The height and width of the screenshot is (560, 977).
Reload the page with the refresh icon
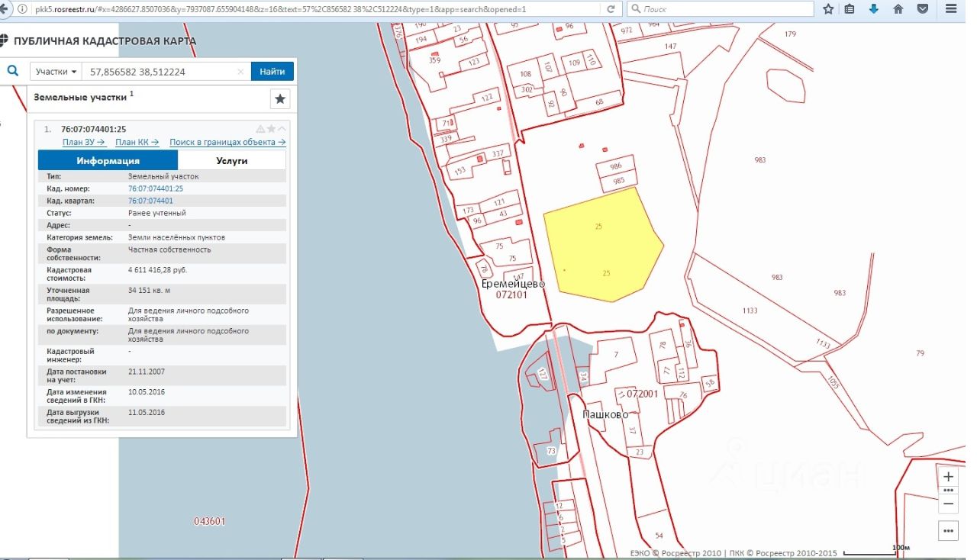click(611, 9)
